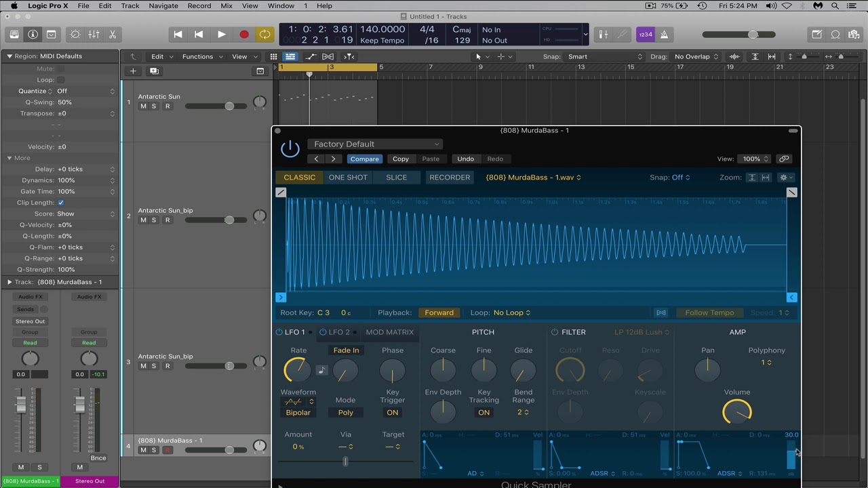Mute the Antarctic Sun track
868x488 pixels.
(x=143, y=106)
